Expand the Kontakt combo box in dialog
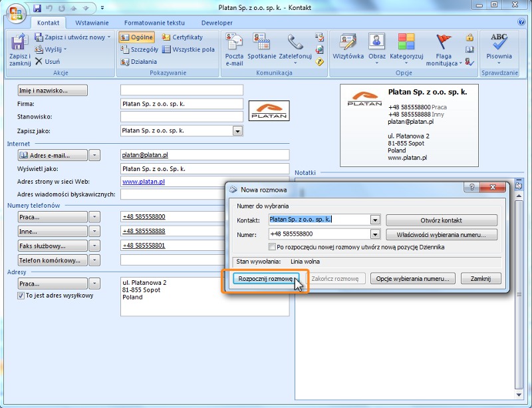 tap(375, 220)
